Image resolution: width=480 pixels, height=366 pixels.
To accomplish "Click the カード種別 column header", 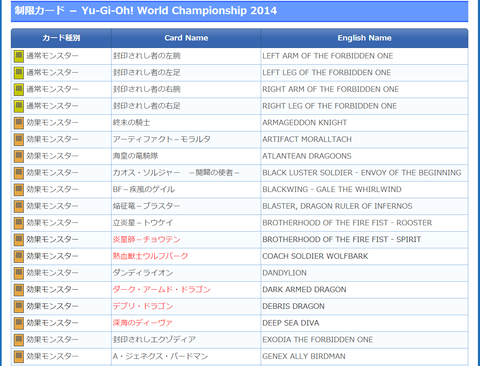I will 61,38.
